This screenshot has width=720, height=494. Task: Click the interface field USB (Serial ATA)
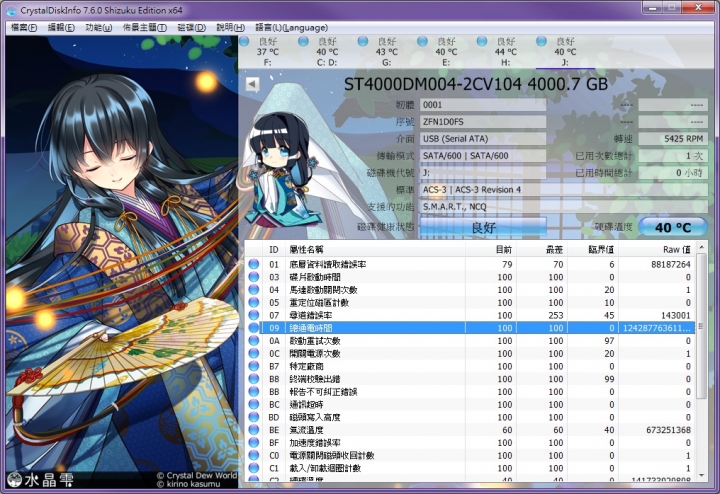click(x=483, y=139)
